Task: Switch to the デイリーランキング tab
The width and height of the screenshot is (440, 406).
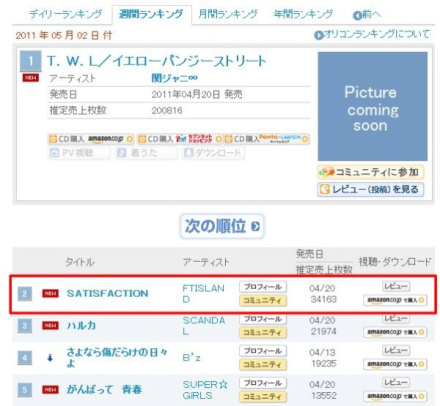Action: tap(66, 14)
